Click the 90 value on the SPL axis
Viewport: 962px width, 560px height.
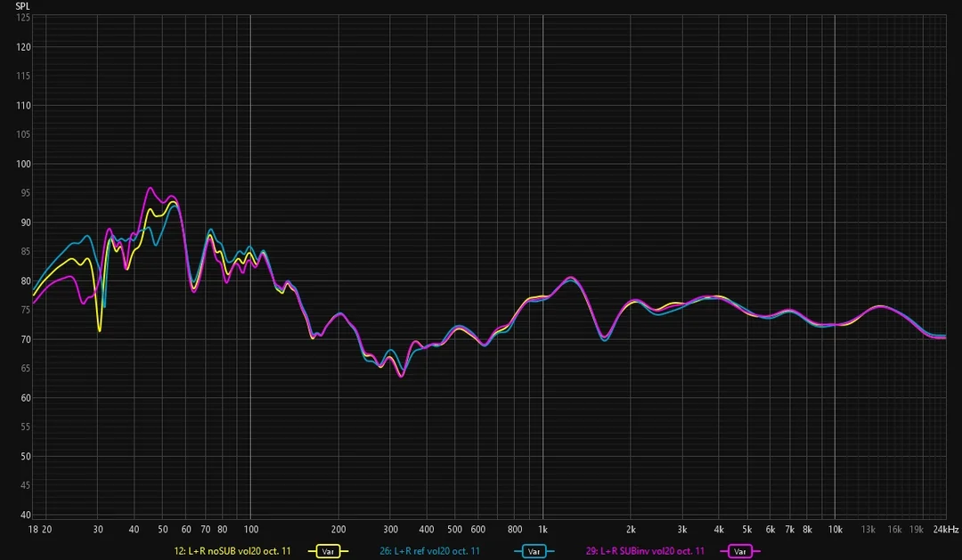[25, 223]
